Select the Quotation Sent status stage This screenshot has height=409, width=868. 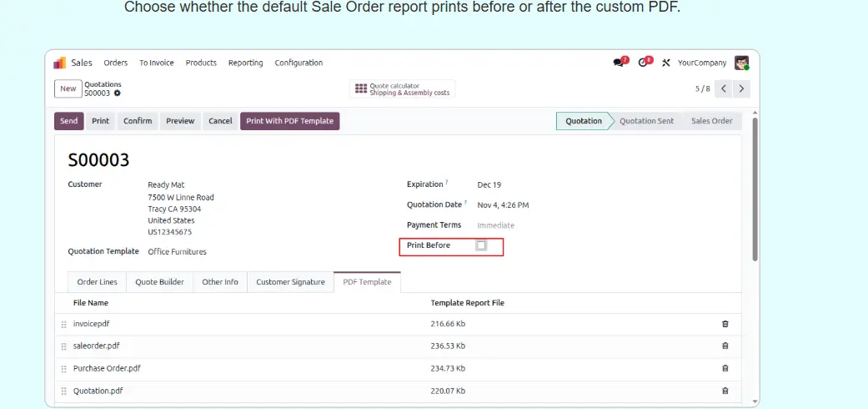tap(646, 121)
